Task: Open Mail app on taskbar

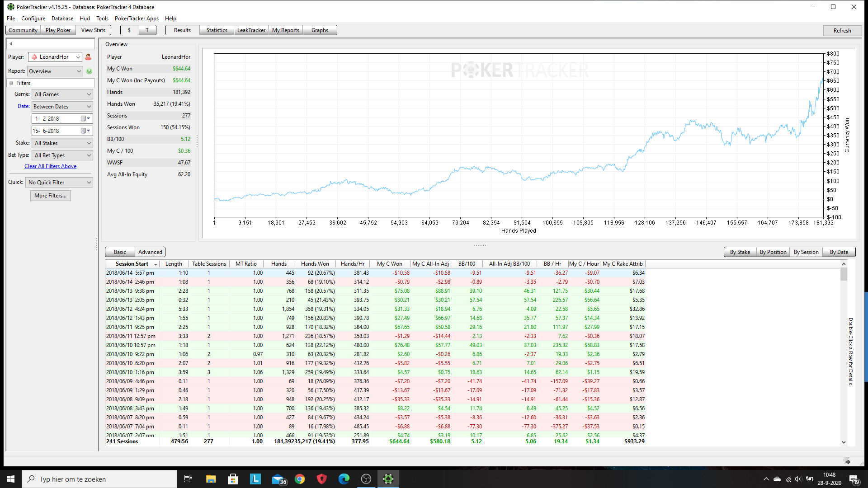Action: click(278, 479)
